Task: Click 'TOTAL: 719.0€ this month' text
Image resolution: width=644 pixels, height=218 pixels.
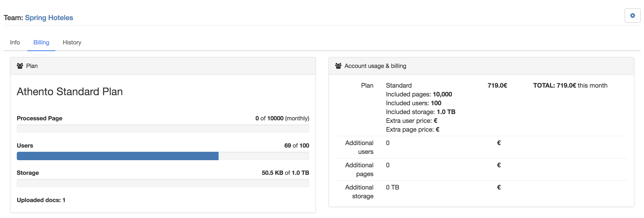Action: [x=570, y=86]
